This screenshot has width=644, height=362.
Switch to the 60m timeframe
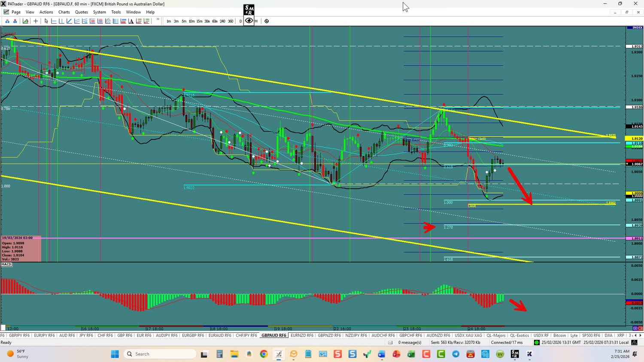pos(215,21)
